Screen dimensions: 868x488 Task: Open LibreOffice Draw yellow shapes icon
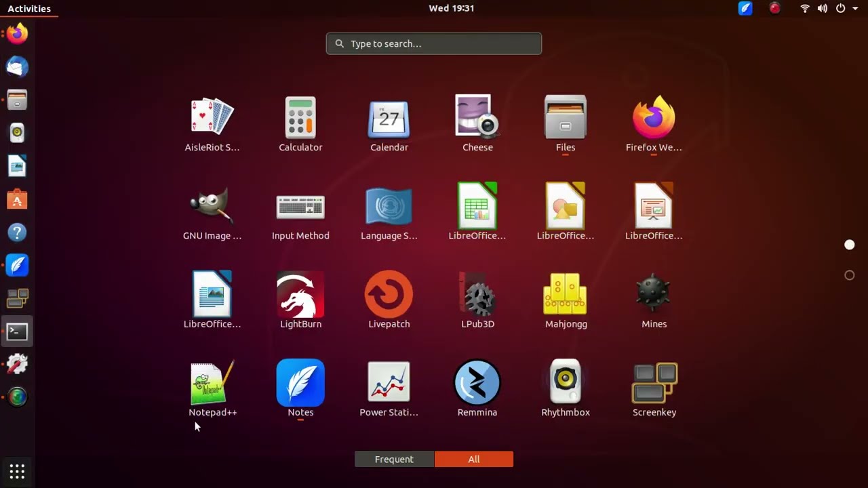[x=566, y=212]
